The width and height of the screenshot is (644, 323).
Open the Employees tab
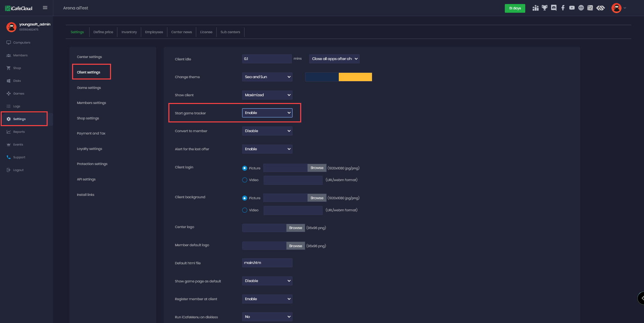pos(154,32)
